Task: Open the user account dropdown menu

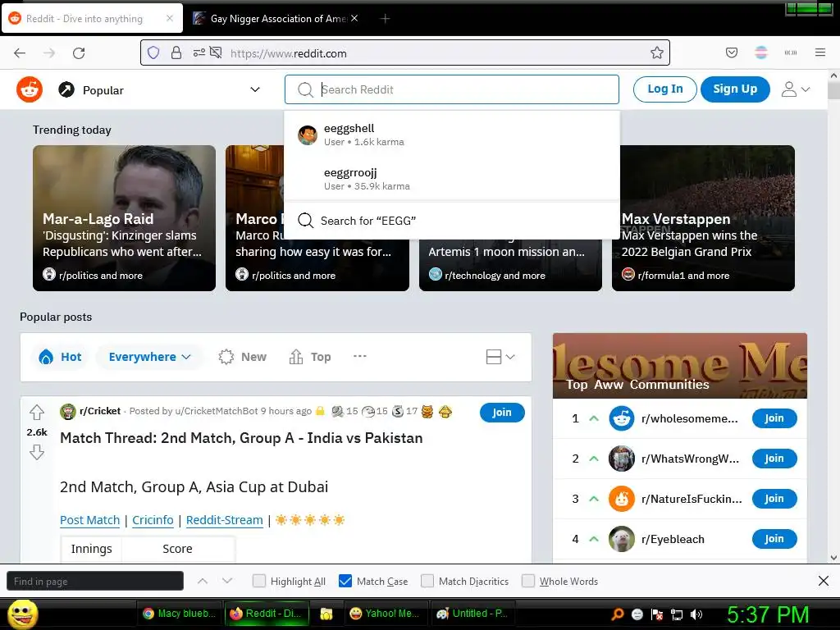Action: point(795,89)
